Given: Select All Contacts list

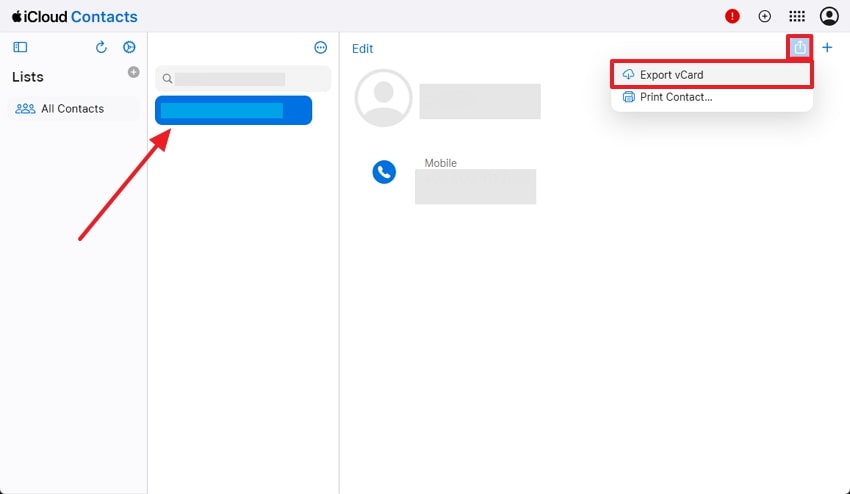Looking at the screenshot, I should [73, 108].
